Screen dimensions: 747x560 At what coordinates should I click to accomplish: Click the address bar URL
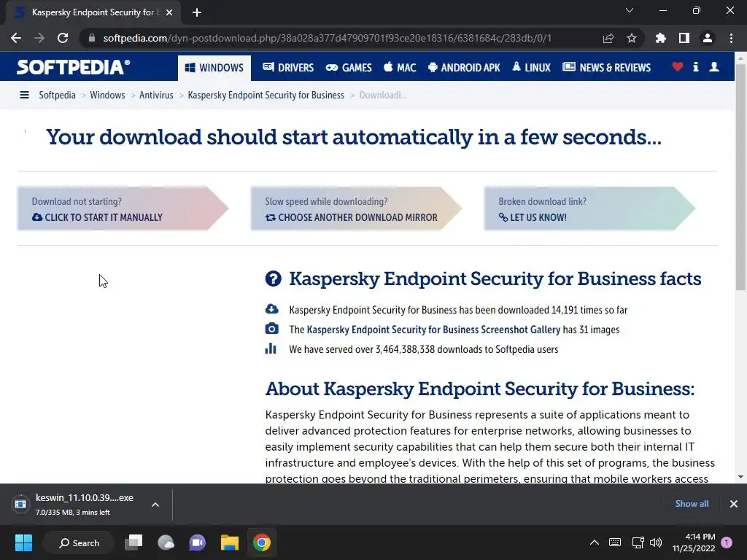click(x=328, y=38)
